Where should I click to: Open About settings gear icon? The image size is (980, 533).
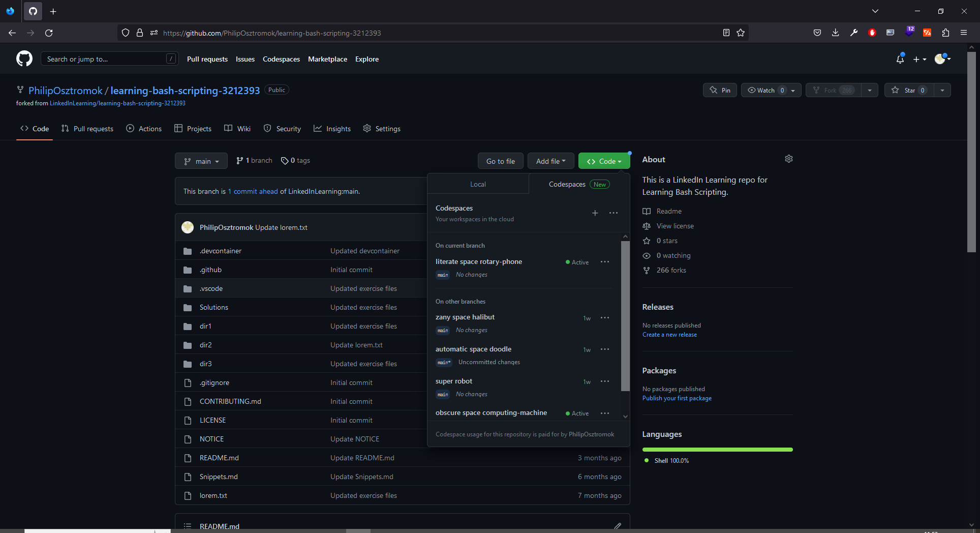coord(789,159)
